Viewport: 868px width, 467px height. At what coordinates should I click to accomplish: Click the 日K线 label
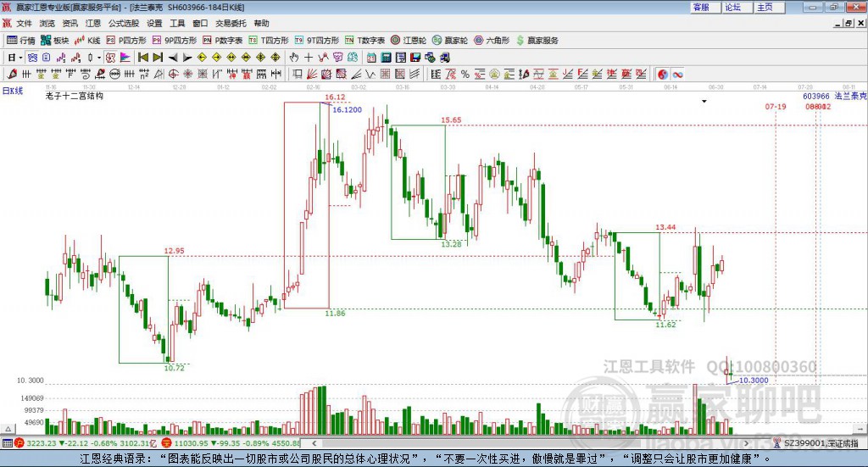13,91
